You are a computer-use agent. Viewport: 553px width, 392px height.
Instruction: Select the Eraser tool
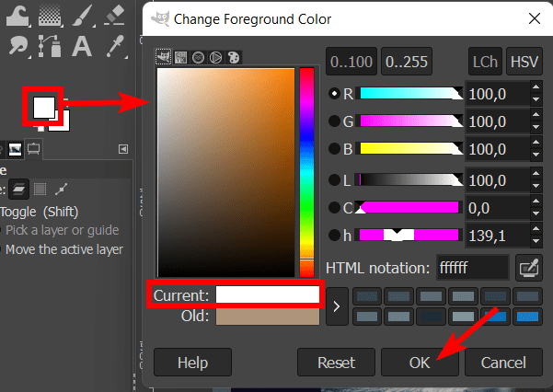[113, 14]
